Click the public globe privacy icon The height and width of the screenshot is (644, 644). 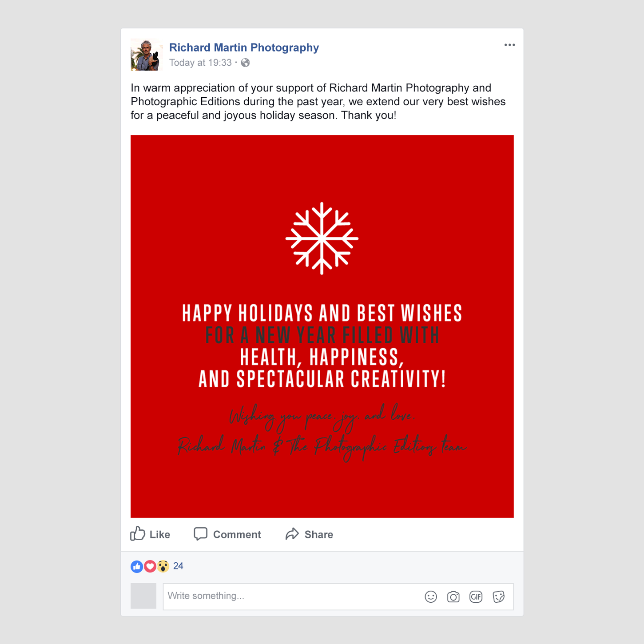(x=245, y=63)
